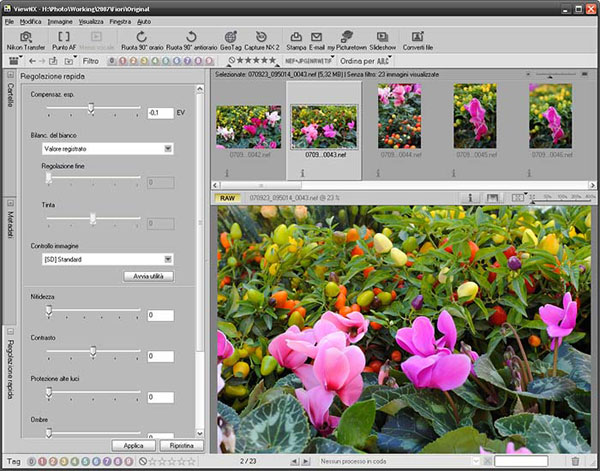Filter by yellow label 3 in filter bar
This screenshot has width=600, height=471.
[144, 61]
